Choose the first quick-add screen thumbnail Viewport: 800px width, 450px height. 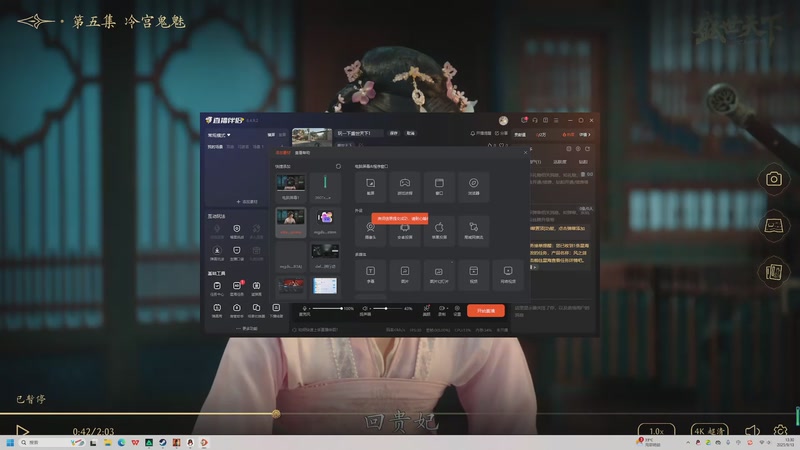290,187
